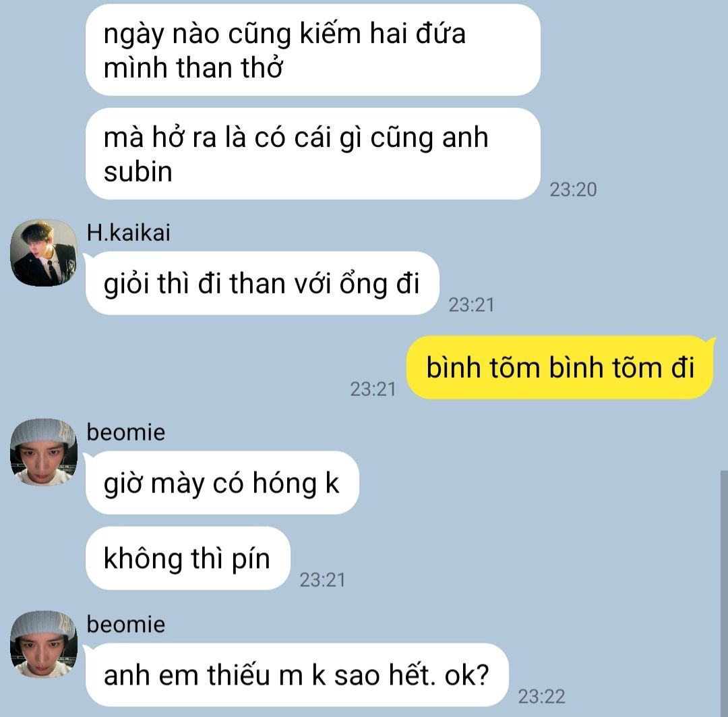Click timestamp next to 'không thì pín'
The width and height of the screenshot is (728, 717).
[322, 580]
